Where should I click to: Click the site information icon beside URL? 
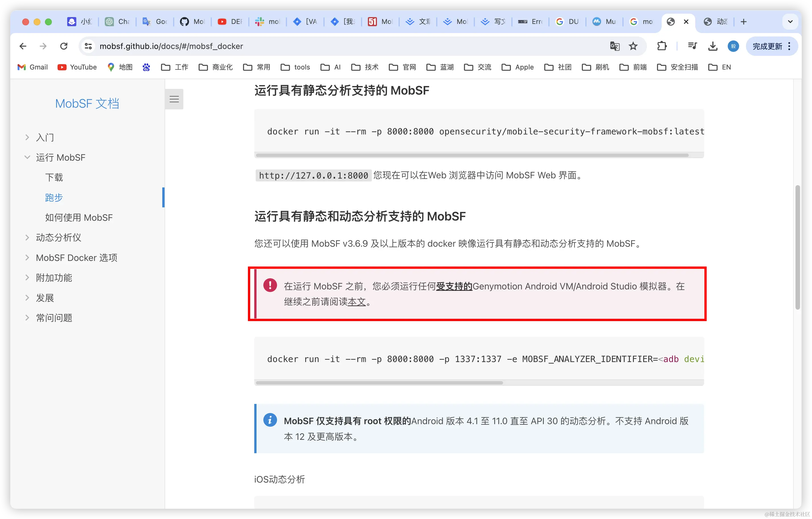pyautogui.click(x=88, y=46)
